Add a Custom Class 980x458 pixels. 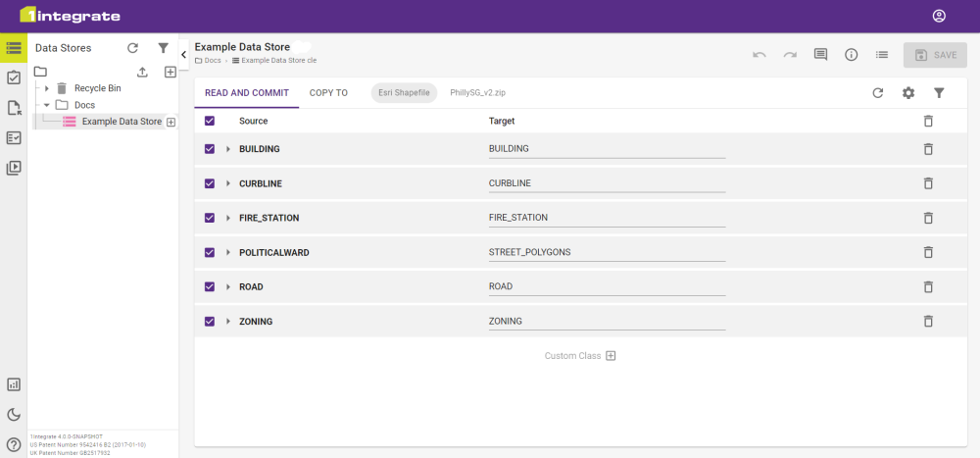point(610,356)
